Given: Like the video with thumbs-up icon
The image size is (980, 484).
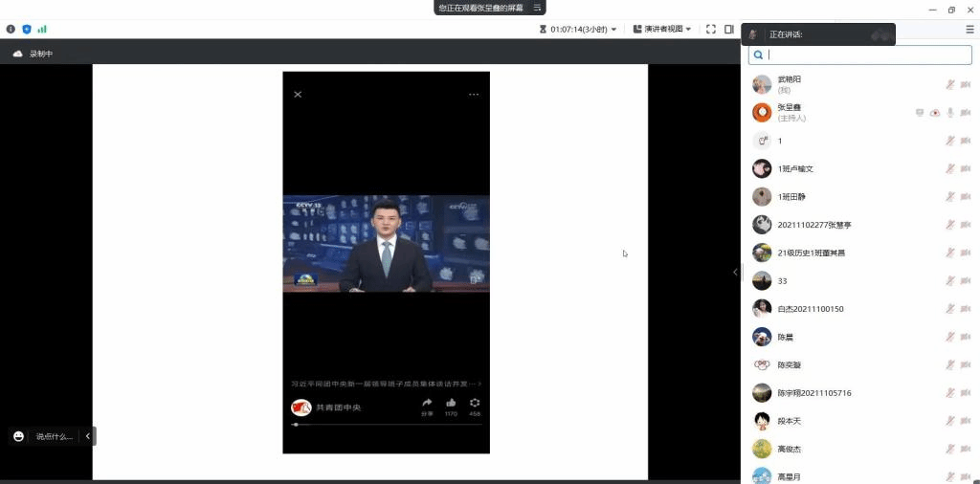Looking at the screenshot, I should click(x=451, y=403).
